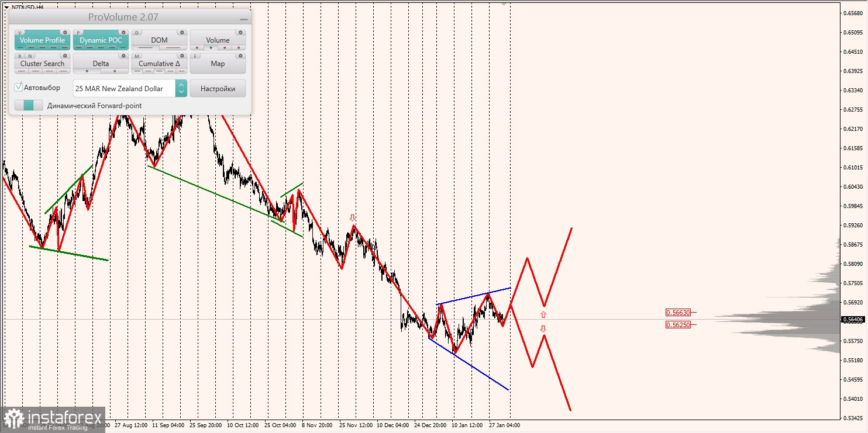Click the NZDUSD,H4 chart title
Viewport: 868px width, 433px height.
[x=27, y=7]
